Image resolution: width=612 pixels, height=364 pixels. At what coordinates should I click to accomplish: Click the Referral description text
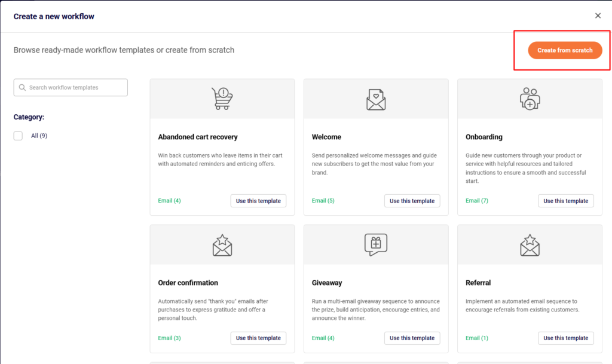pyautogui.click(x=522, y=305)
